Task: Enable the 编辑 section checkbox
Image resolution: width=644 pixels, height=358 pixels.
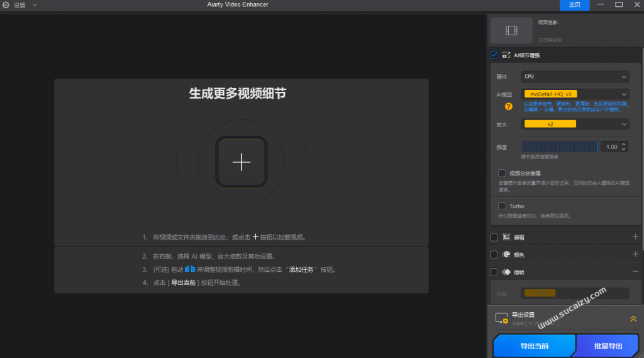Action: [x=494, y=238]
